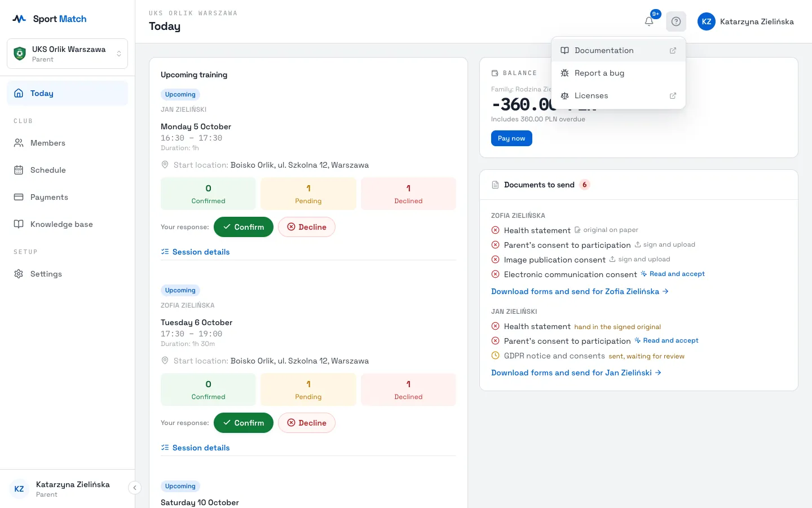Image resolution: width=812 pixels, height=508 pixels.
Task: Open Katarzyna Zielińska user menu in the header
Action: point(745,21)
